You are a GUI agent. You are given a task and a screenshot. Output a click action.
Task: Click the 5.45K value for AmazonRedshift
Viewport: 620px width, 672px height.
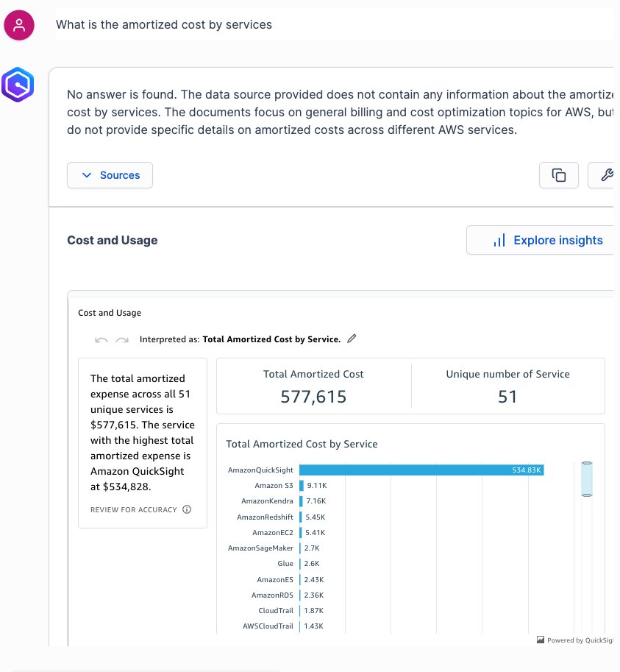point(315,517)
